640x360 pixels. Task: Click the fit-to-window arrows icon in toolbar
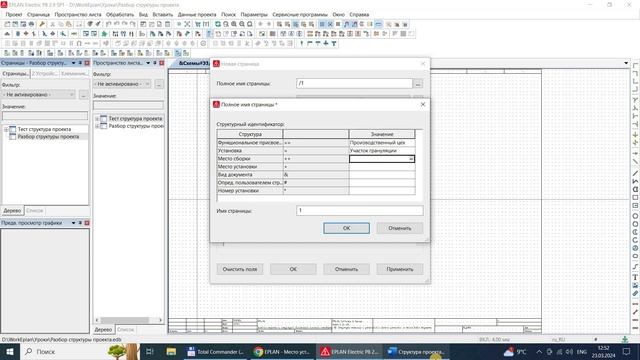click(x=187, y=24)
